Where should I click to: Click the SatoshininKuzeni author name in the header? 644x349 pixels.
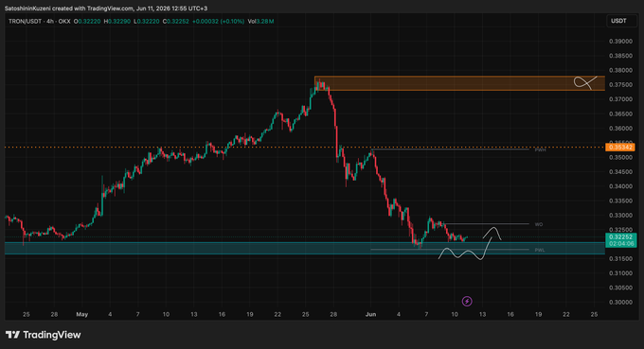[x=27, y=9]
